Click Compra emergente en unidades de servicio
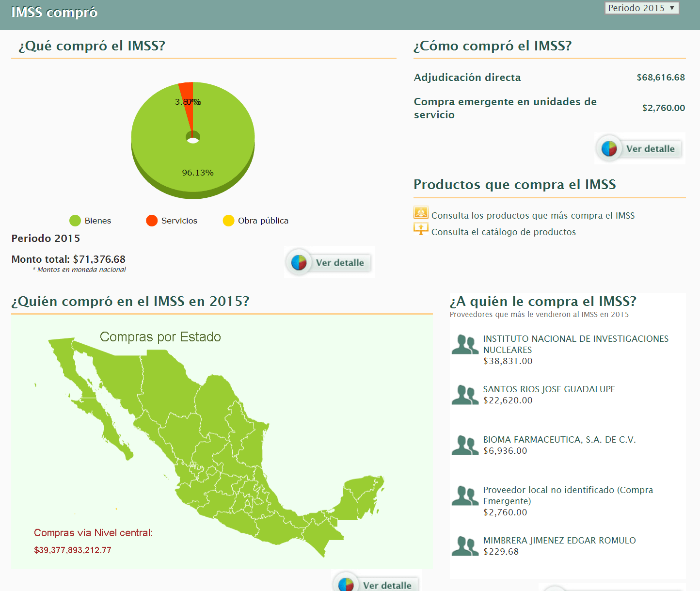 coord(505,108)
